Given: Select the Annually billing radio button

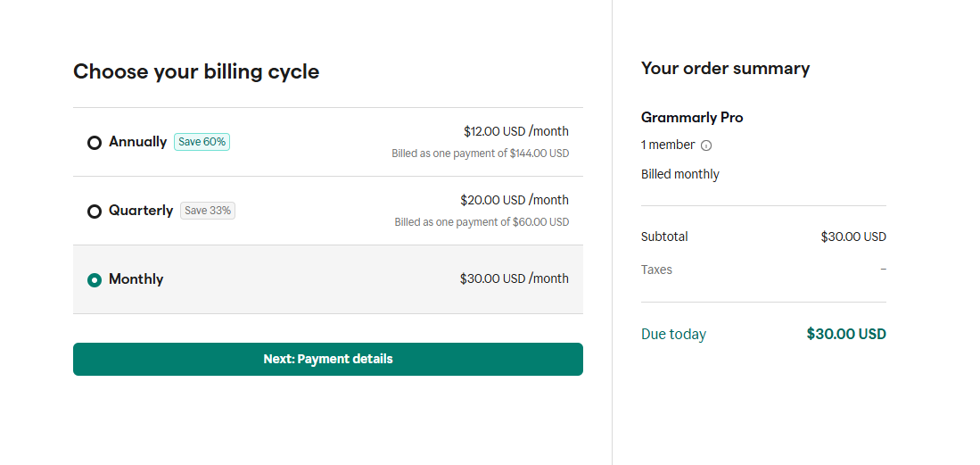Looking at the screenshot, I should [x=95, y=143].
